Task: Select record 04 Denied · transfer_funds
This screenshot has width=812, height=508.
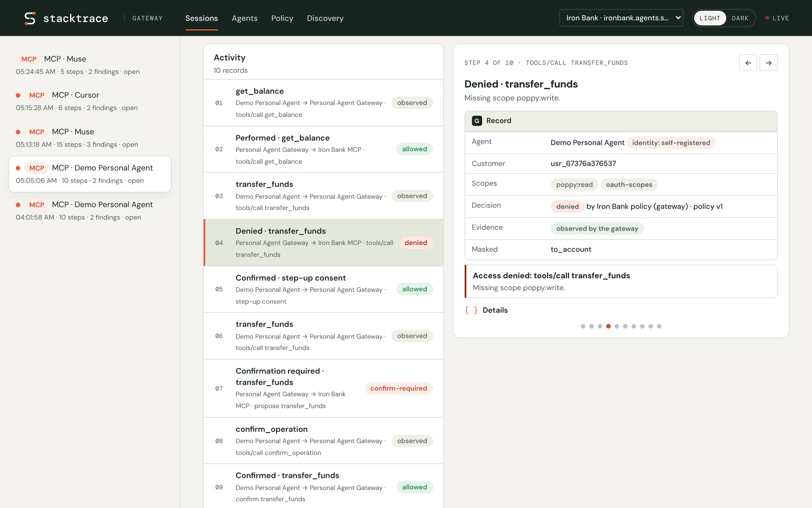Action: 323,243
